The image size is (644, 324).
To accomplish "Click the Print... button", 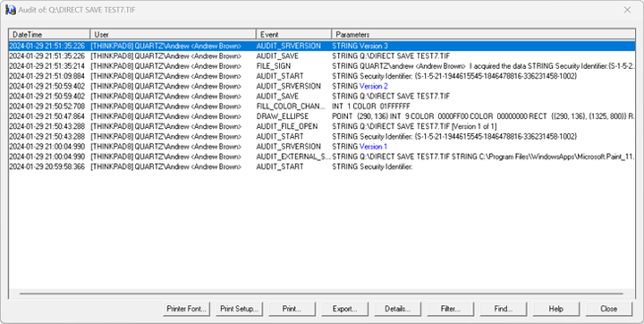I will click(292, 309).
